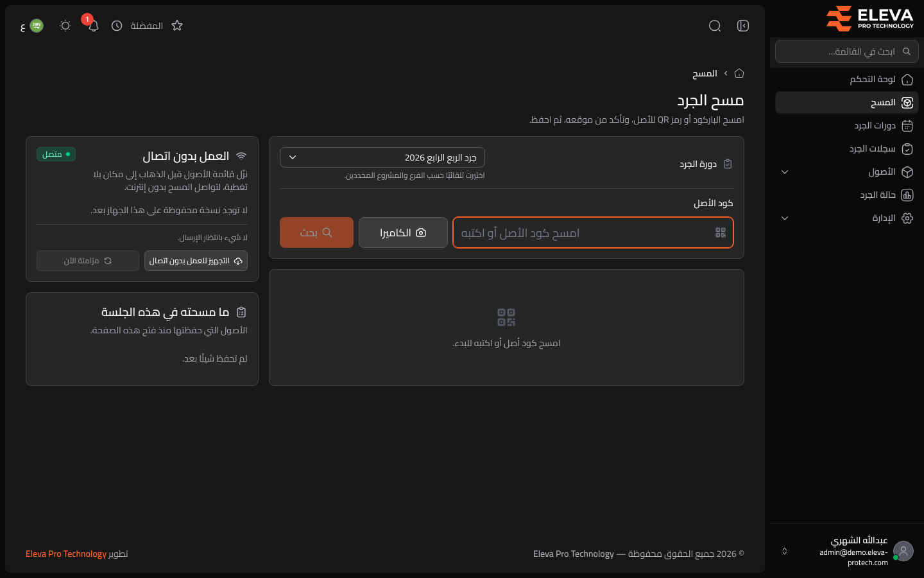The image size is (924, 578).
Task: Go home via the breadcrumb house icon
Action: coord(739,73)
